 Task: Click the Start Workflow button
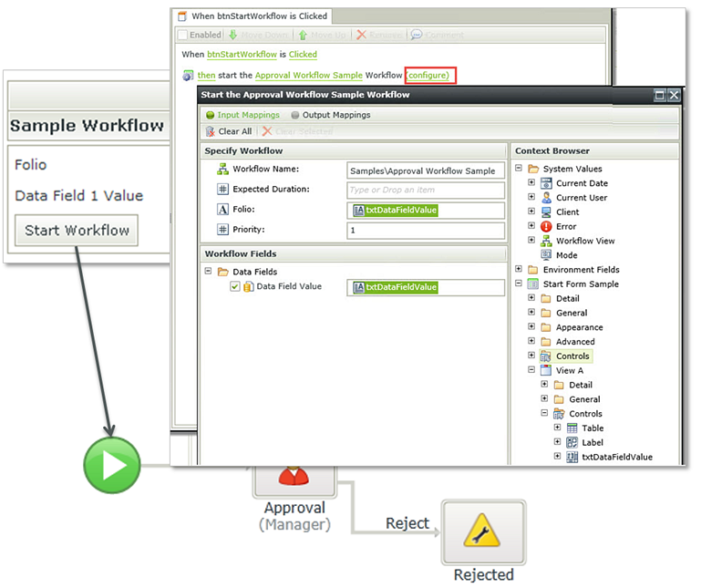[77, 231]
